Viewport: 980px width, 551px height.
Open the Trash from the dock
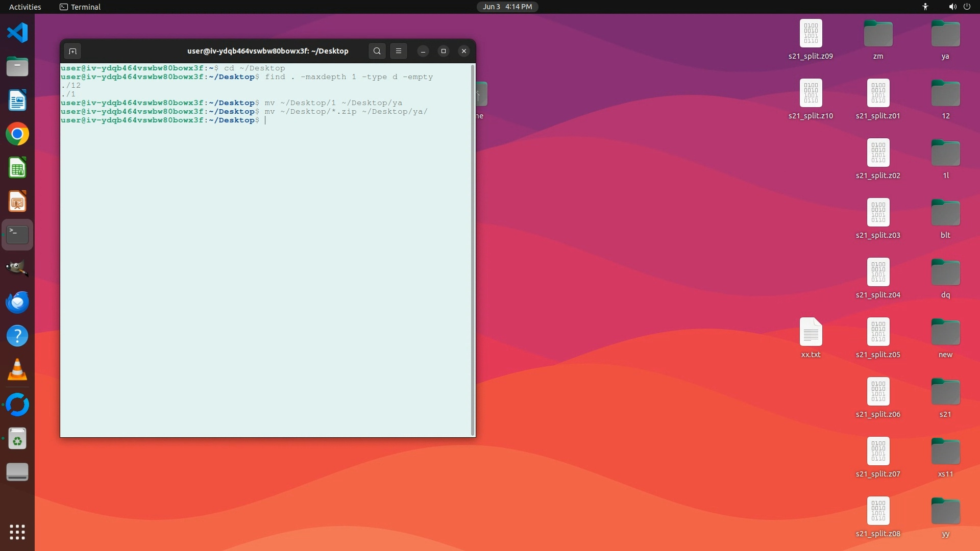[x=17, y=439]
